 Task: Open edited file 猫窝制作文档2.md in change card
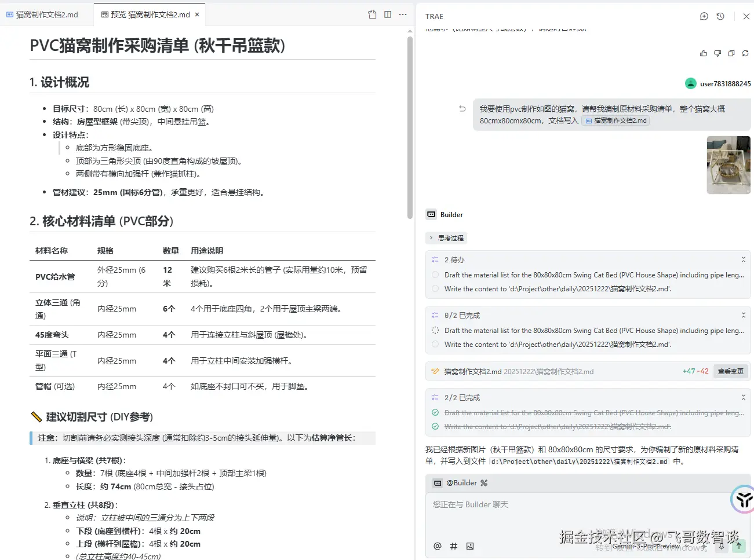coord(473,372)
